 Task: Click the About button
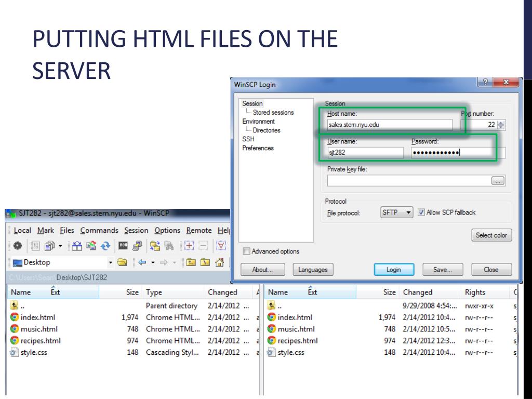[x=262, y=270]
